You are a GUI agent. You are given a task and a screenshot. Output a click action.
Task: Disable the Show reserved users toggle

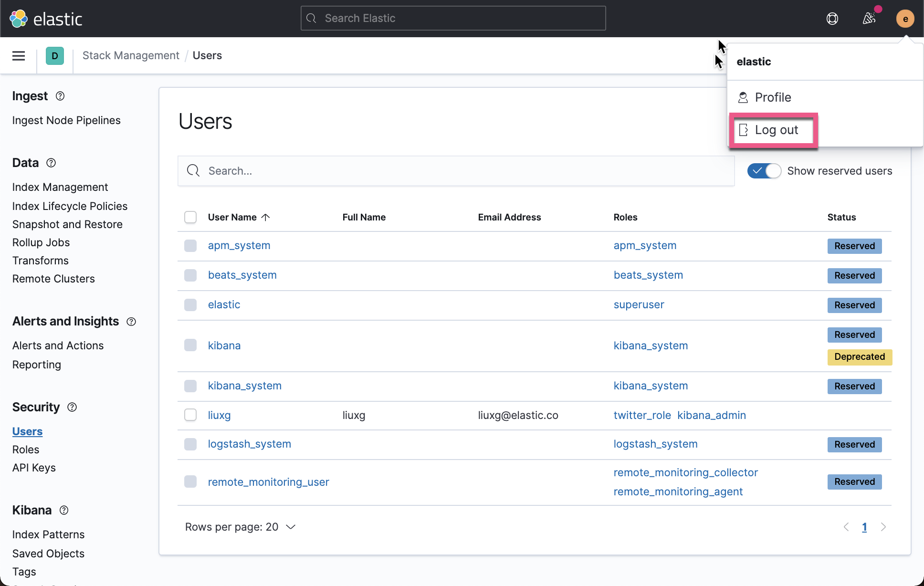(764, 170)
